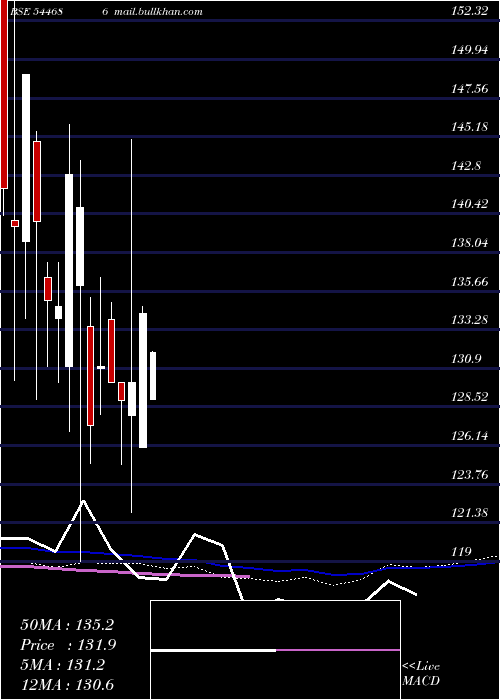Click the Price : 131.9 reading
This screenshot has width=500, height=700.
click(68, 645)
